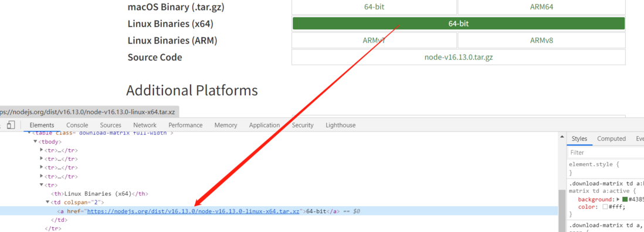
Task: Open the green #4385 background color swatch
Action: (x=625, y=199)
